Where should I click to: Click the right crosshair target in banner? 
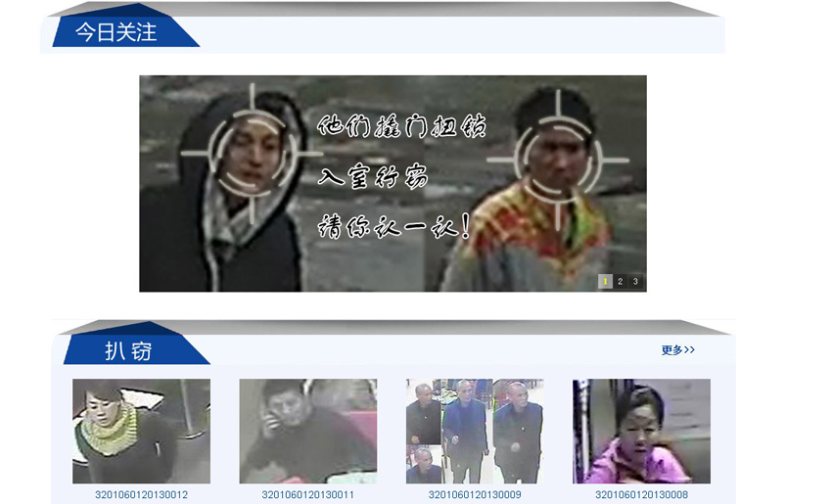click(557, 159)
